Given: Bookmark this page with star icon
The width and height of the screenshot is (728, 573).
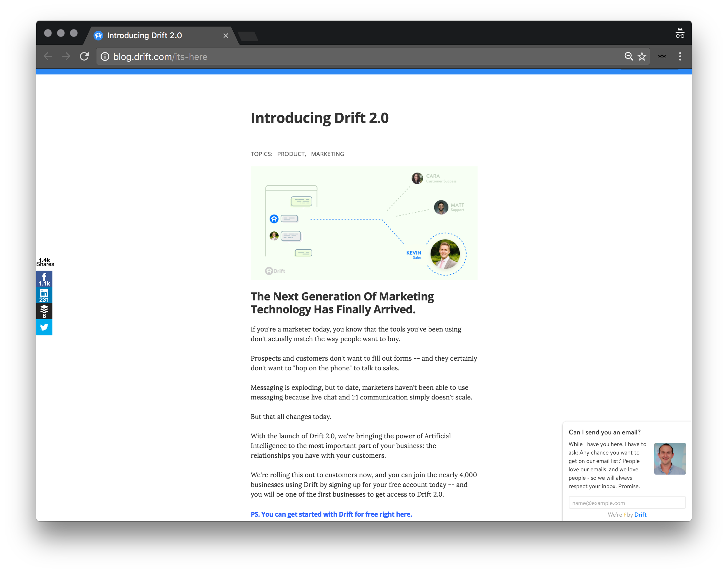Looking at the screenshot, I should point(642,56).
